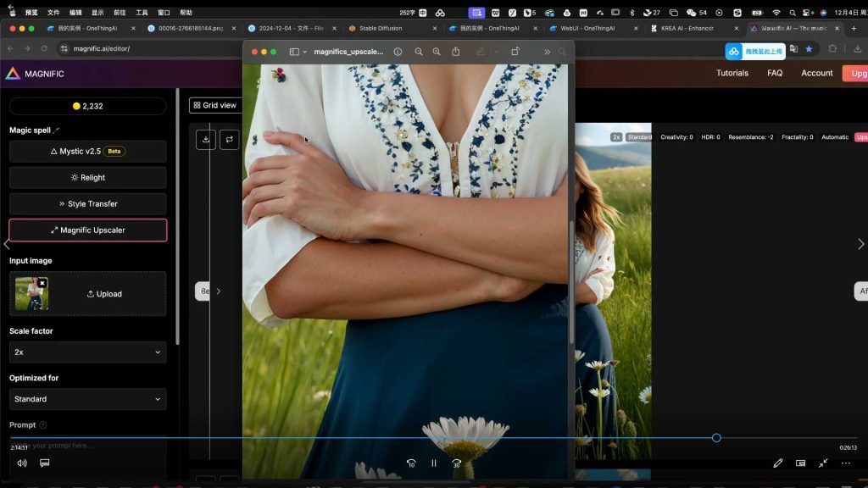Viewport: 868px width, 488px height.
Task: Click the download icon above the comparison view
Action: pyautogui.click(x=205, y=140)
